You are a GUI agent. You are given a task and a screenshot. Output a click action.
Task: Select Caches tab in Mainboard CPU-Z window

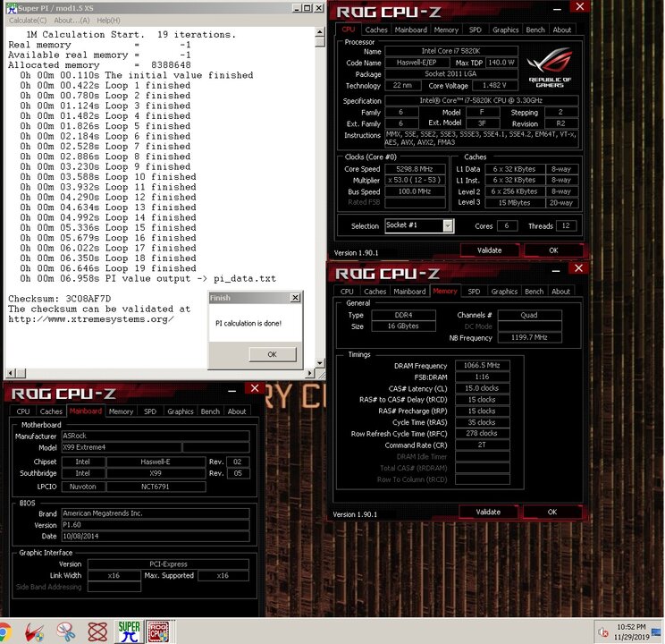[x=51, y=411]
